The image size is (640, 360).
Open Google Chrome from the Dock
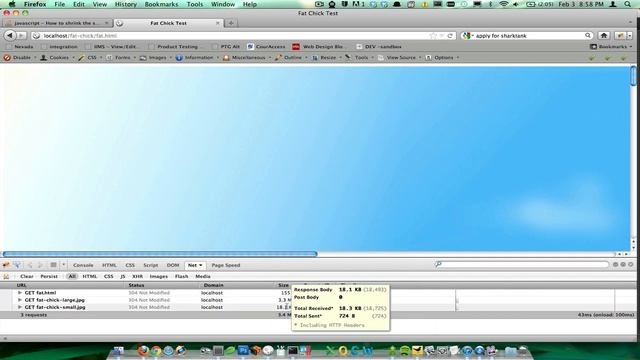[156, 351]
